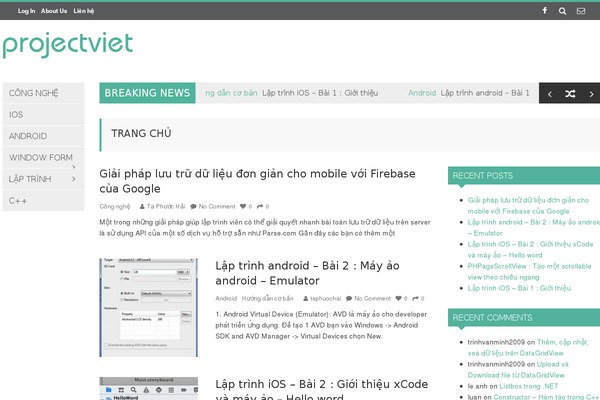Open the About Us page
Screen dimensions: 600x400
(x=54, y=11)
